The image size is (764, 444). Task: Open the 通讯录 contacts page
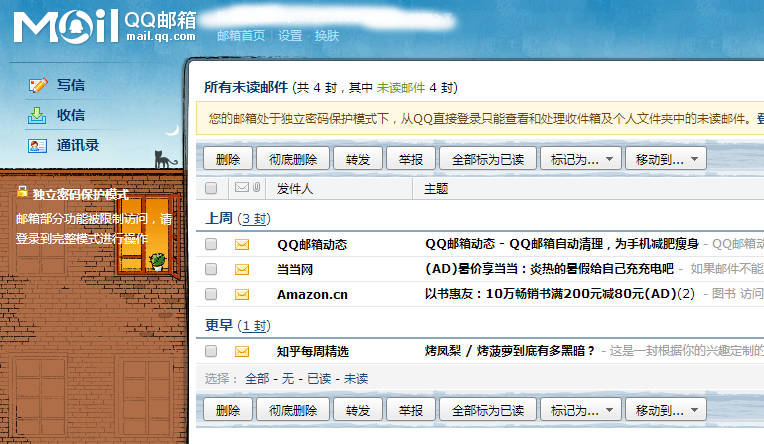[78, 146]
